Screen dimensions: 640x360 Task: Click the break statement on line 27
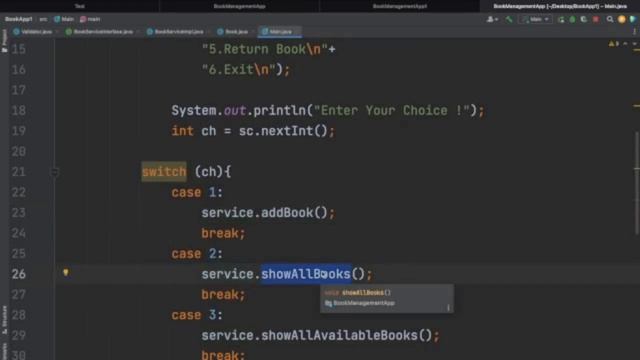[223, 294]
